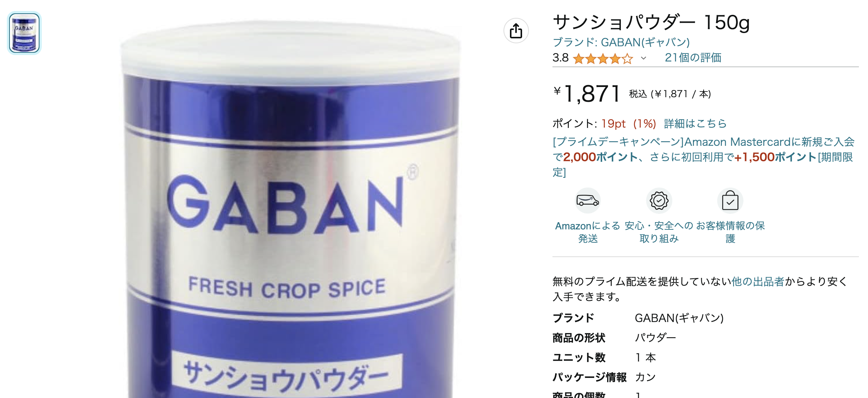868x398 pixels.
Task: Open the ブランド: GABAN(ギャバン) brand link
Action: tap(621, 42)
